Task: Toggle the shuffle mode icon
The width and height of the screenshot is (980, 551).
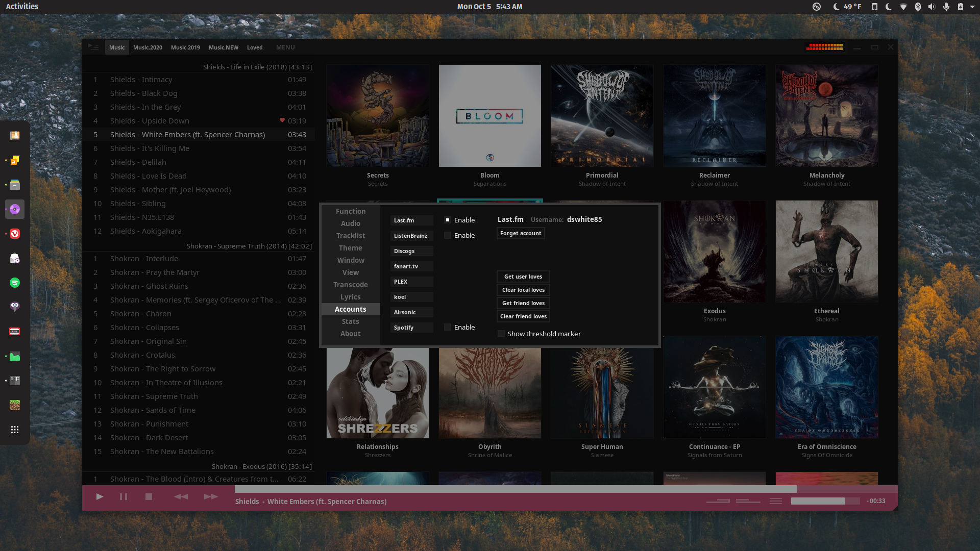Action: coord(748,501)
